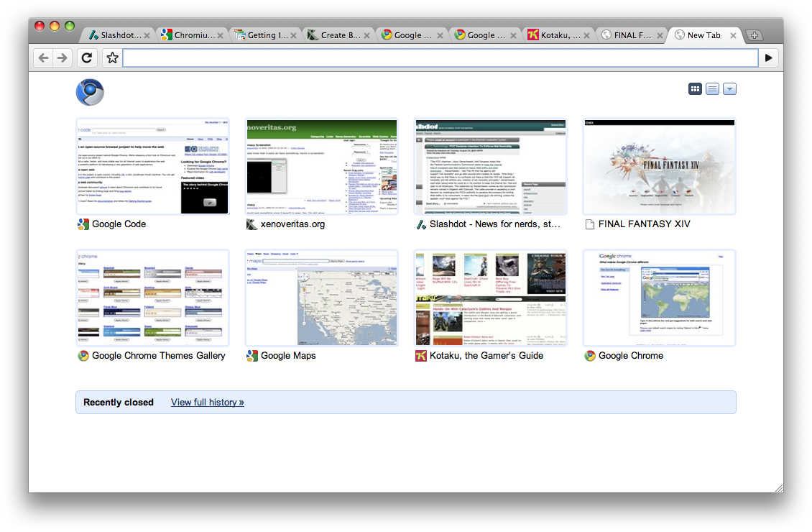Viewport: 812px width, 532px height.
Task: Click in the address bar field
Action: pos(440,58)
